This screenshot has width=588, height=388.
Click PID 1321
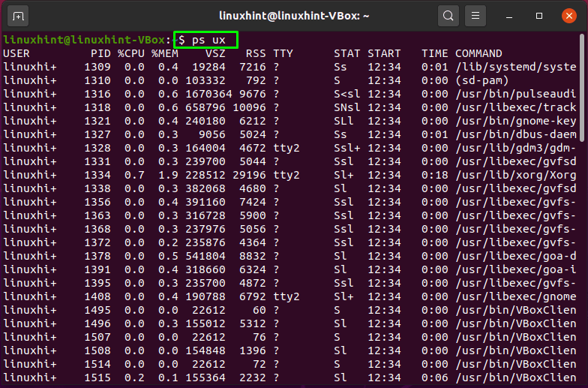97,122
